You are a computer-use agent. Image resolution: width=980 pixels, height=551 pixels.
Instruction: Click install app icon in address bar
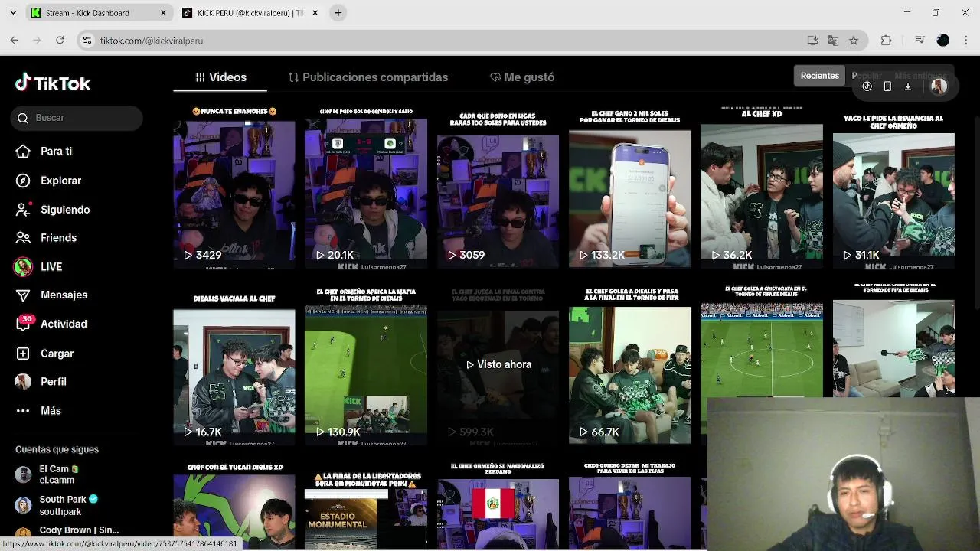point(813,41)
